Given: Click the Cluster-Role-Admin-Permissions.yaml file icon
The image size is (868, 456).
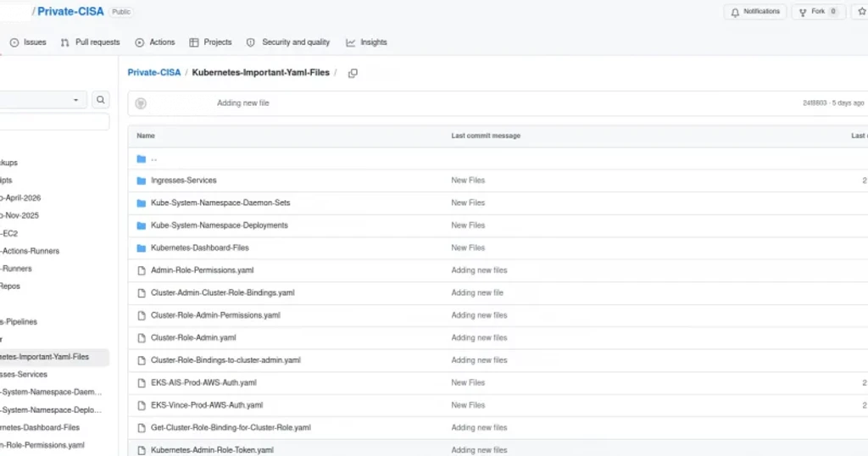Looking at the screenshot, I should [x=142, y=315].
